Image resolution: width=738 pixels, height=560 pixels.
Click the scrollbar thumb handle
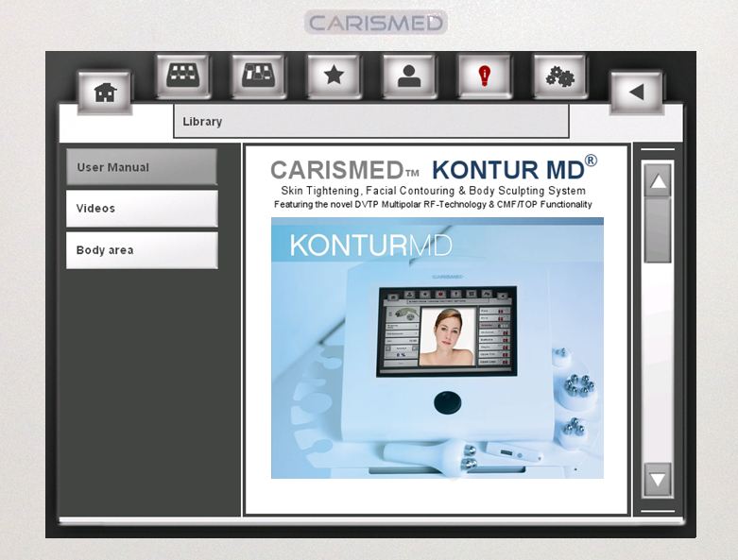[x=658, y=229]
